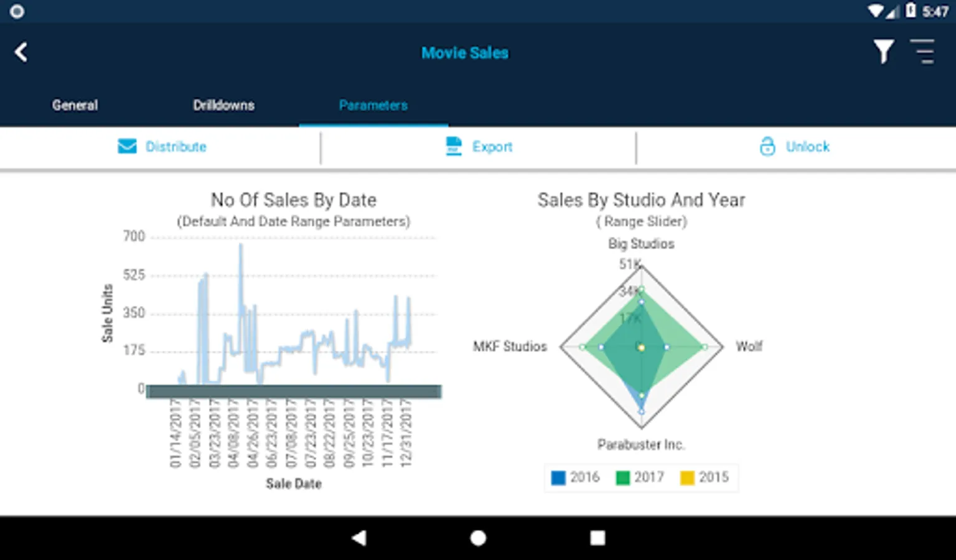
Task: Tap the 12/31/2017 date label
Action: (x=406, y=433)
